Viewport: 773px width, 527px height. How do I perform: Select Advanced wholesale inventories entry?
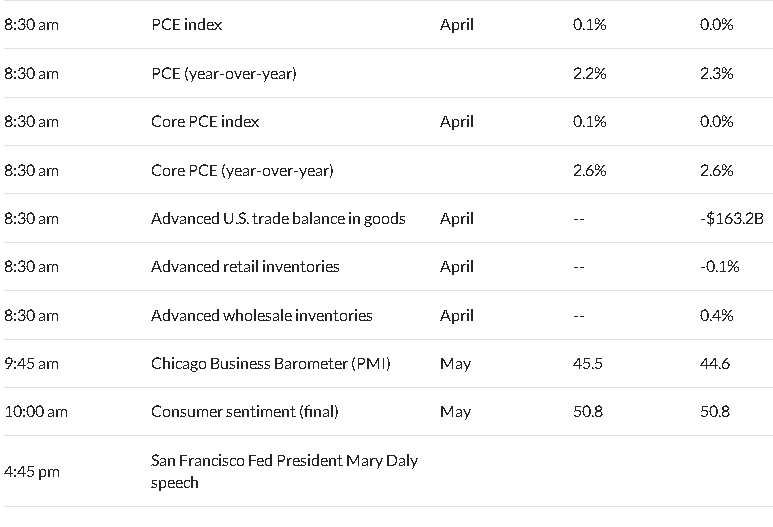pos(261,316)
